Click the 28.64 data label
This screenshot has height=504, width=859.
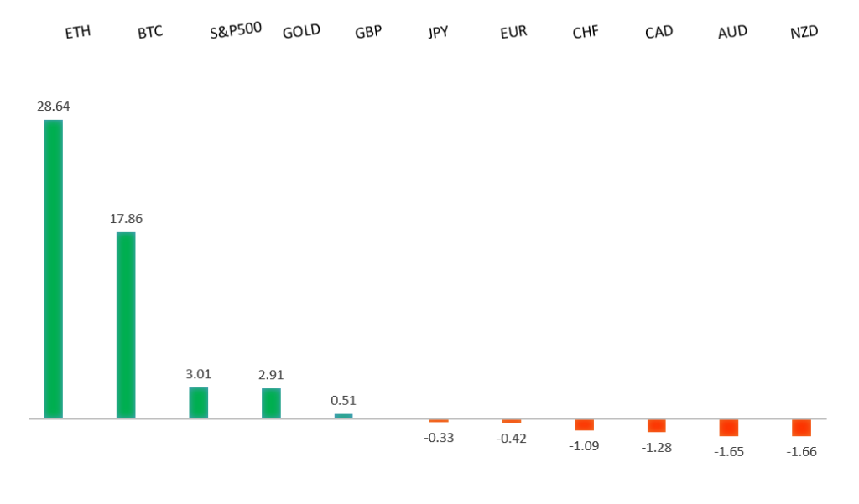tap(53, 107)
